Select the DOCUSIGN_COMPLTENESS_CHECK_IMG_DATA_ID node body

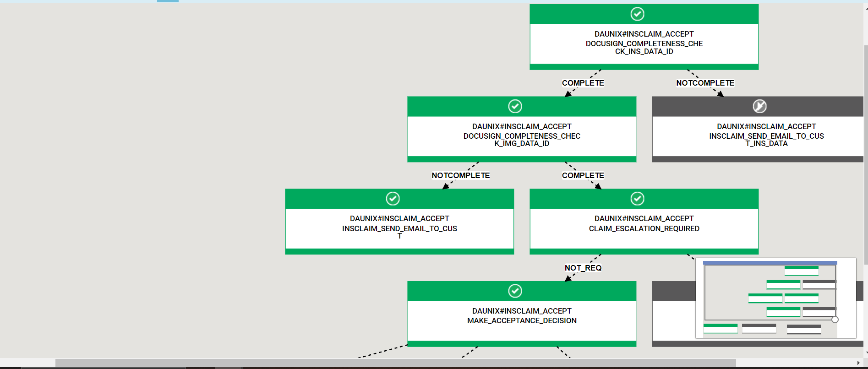[522, 136]
